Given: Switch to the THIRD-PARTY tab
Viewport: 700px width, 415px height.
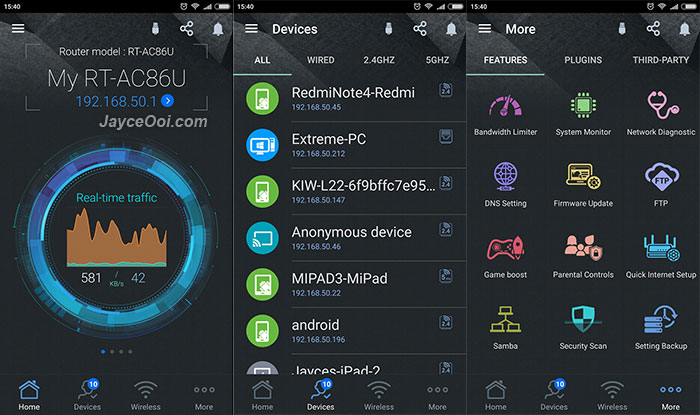Looking at the screenshot, I should pos(661,60).
